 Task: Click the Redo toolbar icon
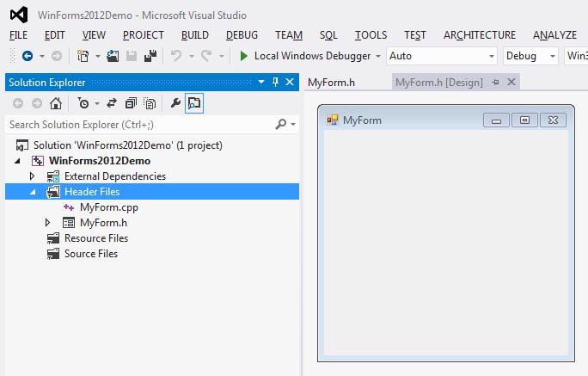(x=206, y=56)
